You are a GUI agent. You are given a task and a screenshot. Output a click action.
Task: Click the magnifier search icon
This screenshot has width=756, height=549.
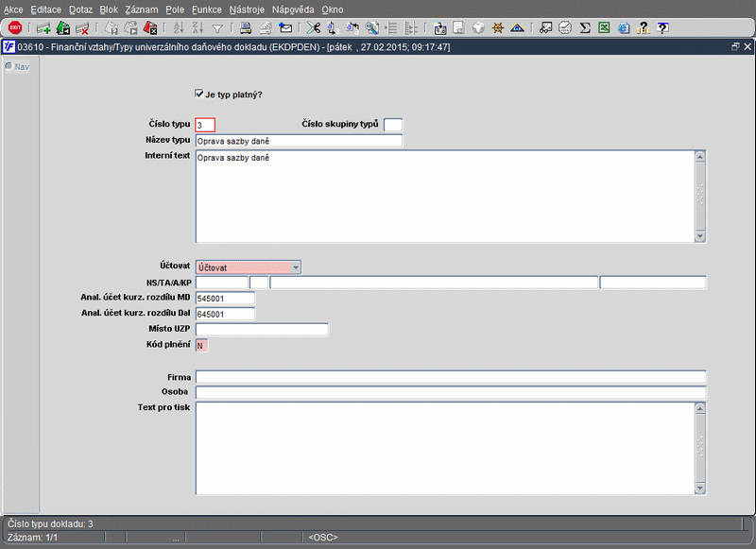(371, 28)
